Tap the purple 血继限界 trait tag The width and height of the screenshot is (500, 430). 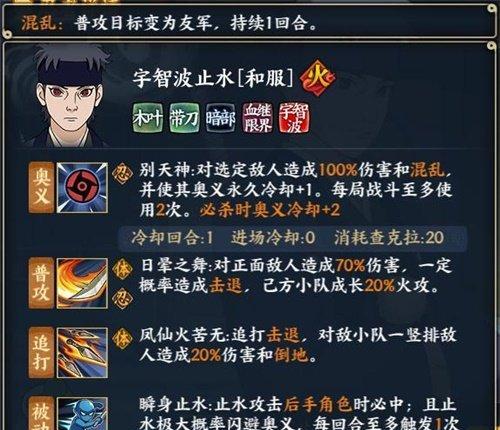click(x=257, y=118)
